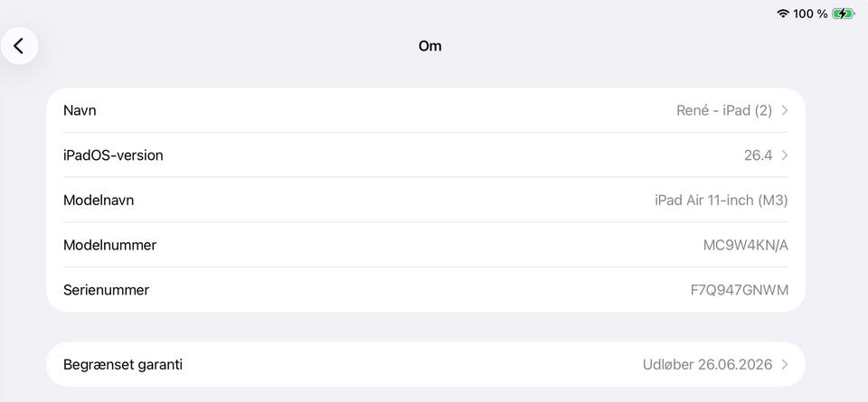
Task: Open the iPadOS-version row label
Action: coord(113,155)
